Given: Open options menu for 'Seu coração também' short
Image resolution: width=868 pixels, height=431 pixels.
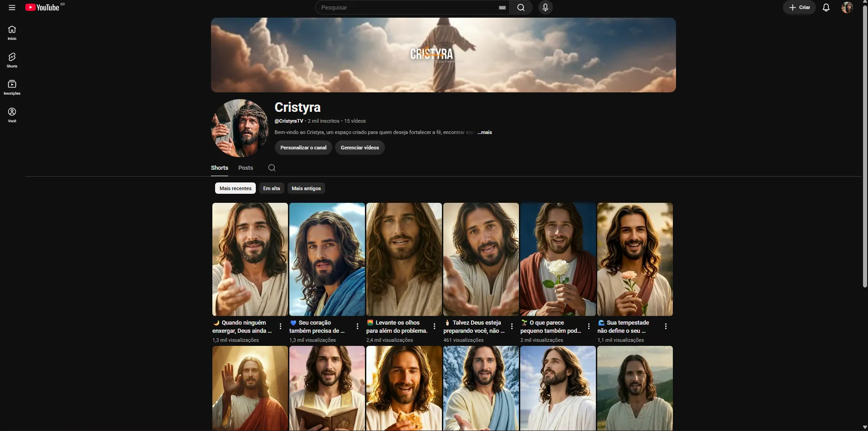Looking at the screenshot, I should click(358, 326).
